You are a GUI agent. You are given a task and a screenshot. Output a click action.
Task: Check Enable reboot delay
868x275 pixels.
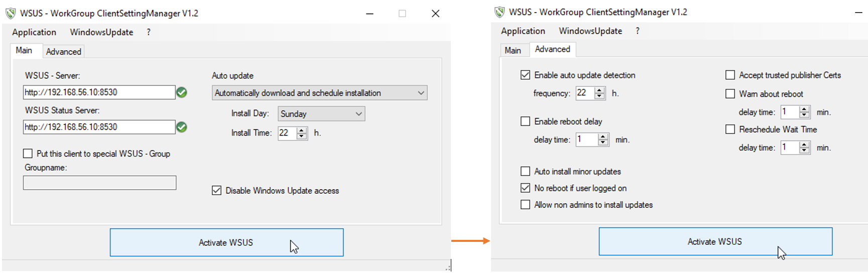click(525, 121)
